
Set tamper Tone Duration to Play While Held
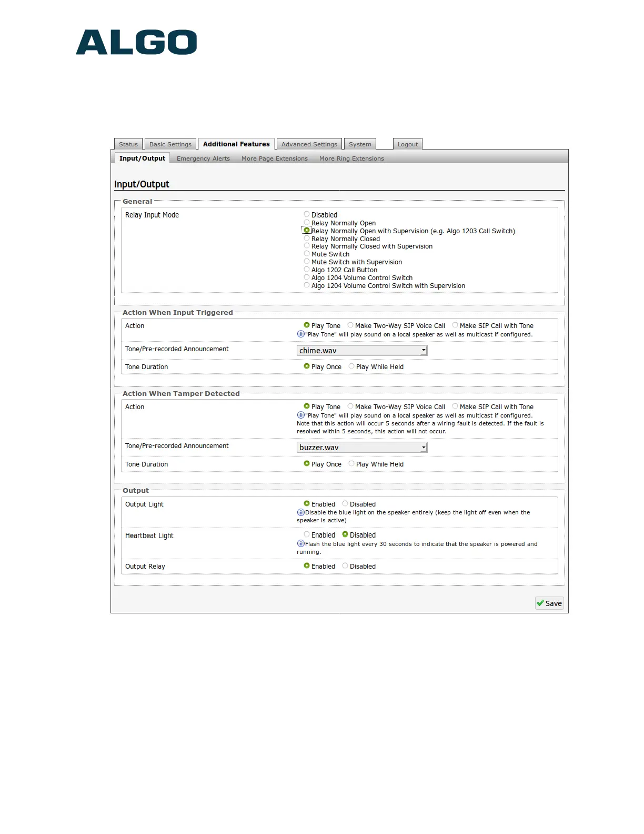[x=351, y=463]
